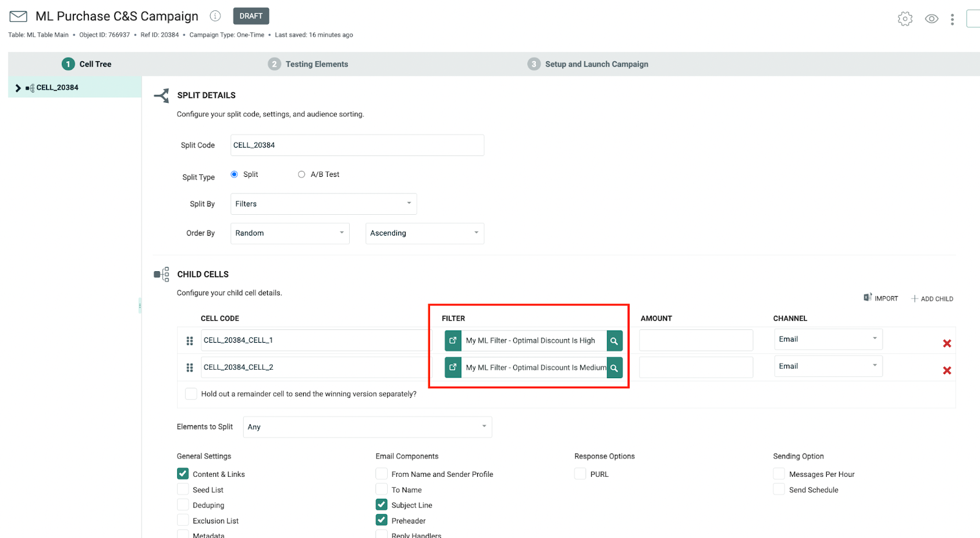This screenshot has width=980, height=538.
Task: Click the Add Child button
Action: (x=932, y=299)
